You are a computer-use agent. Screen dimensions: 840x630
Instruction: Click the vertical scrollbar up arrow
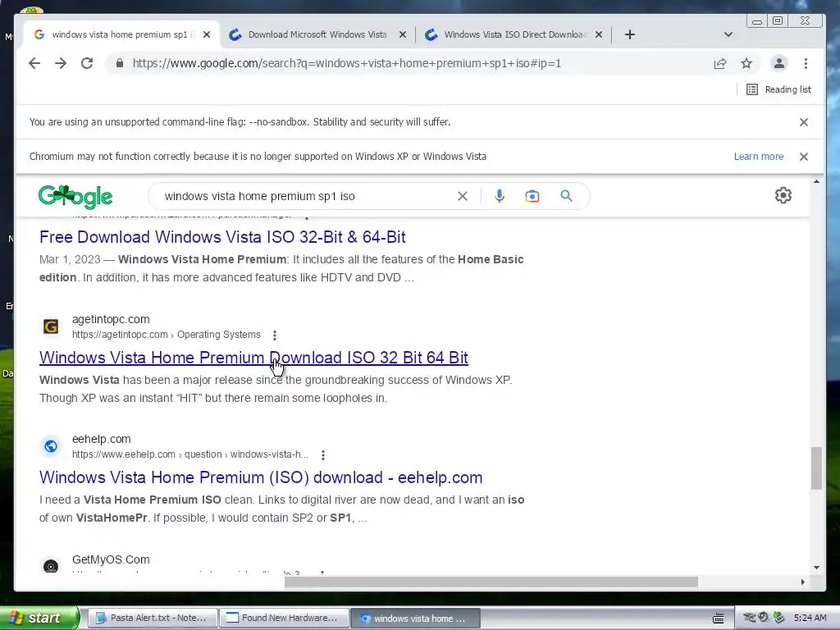816,182
